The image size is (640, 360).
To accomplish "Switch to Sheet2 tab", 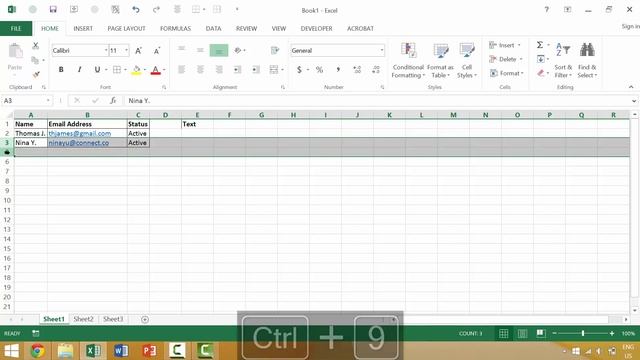I will pos(83,319).
